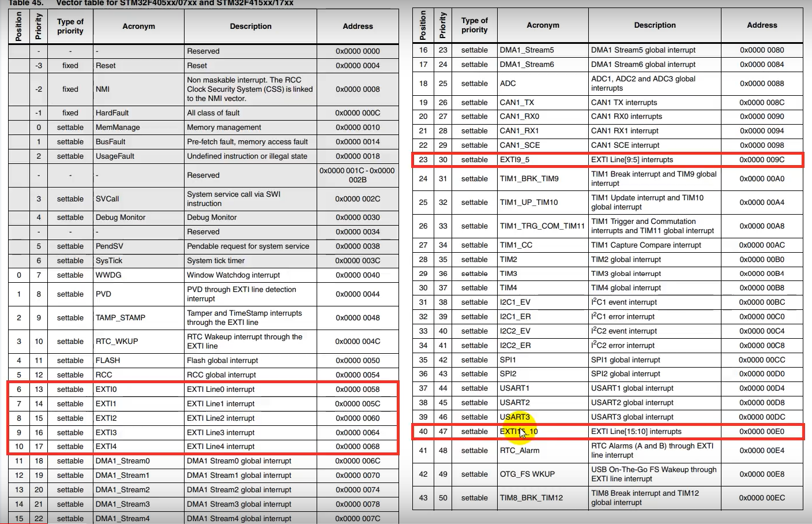Click the 'SysTick' acronym cell
Screen dimensions: 812x524
point(138,260)
